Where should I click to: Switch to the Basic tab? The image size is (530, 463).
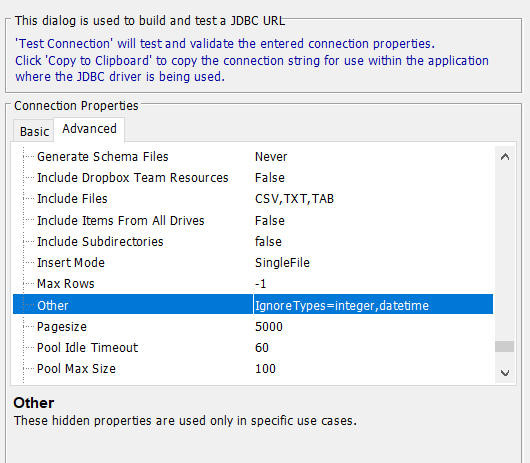point(34,131)
